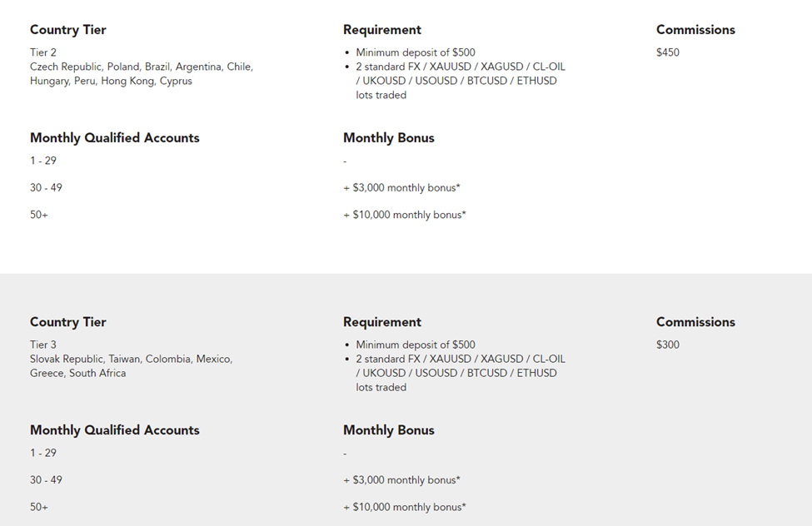Click the Tier 2 minimum deposit bullet
This screenshot has height=526, width=812.
point(416,52)
